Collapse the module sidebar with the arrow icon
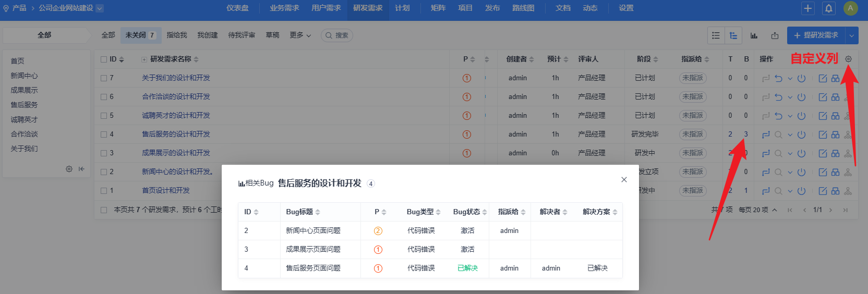This screenshot has height=294, width=868. point(81,169)
